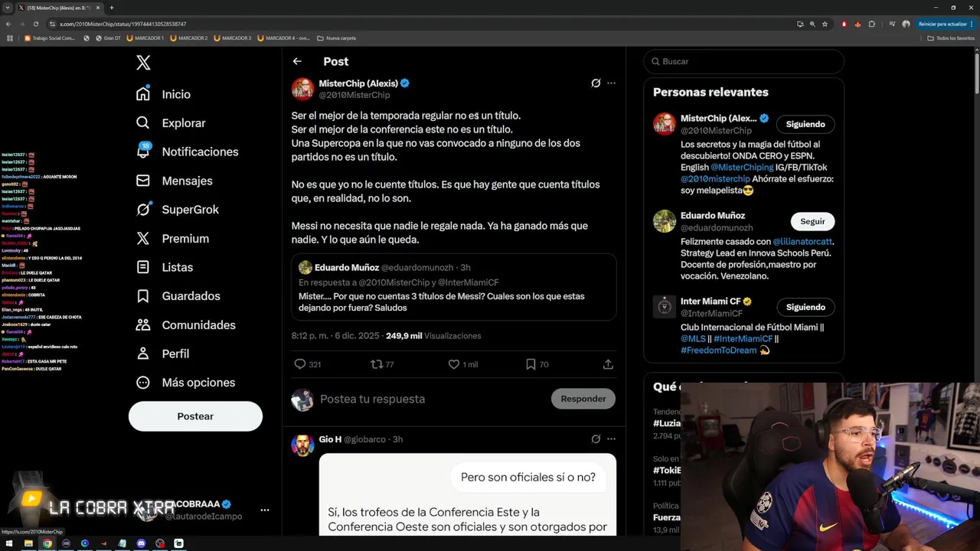Open Comunidades in the sidebar
The height and width of the screenshot is (551, 980).
pos(185,325)
